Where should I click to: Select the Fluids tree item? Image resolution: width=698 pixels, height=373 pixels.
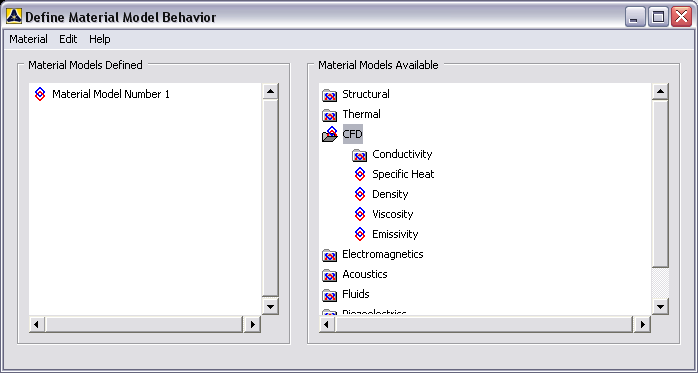pyautogui.click(x=356, y=294)
